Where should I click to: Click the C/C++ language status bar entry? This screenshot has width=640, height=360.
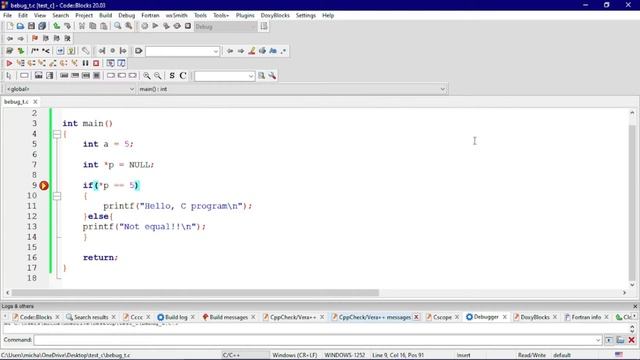(x=231, y=355)
